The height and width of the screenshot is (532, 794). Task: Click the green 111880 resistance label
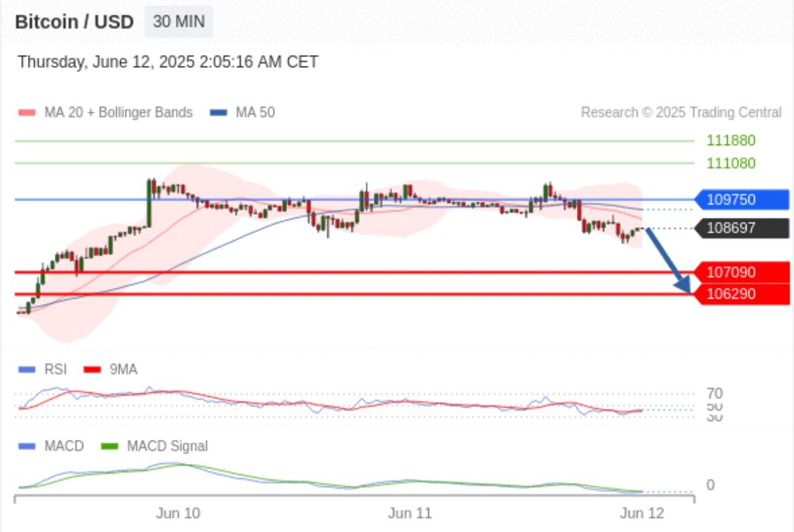coord(730,140)
